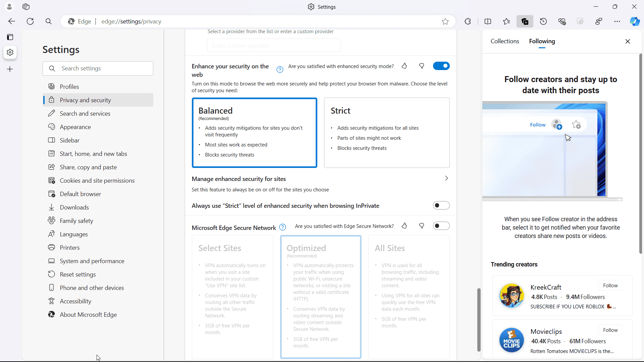
Task: Turn off Enhance your security on the web
Action: pyautogui.click(x=441, y=66)
